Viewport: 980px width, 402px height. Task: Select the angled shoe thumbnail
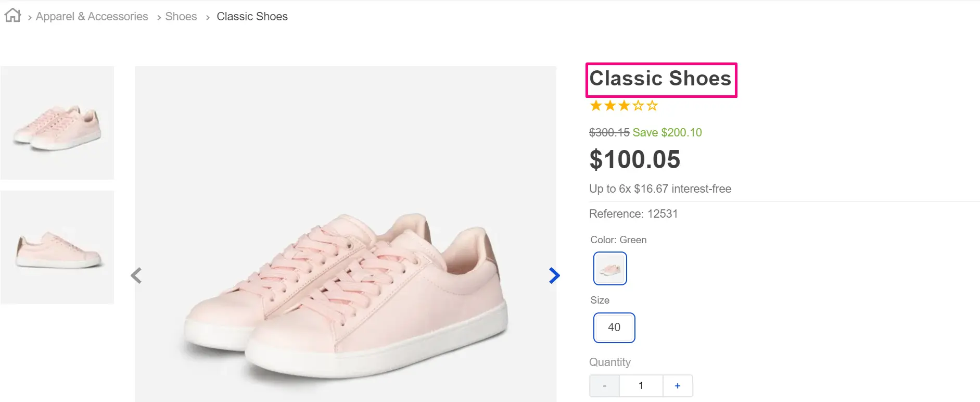tap(57, 123)
